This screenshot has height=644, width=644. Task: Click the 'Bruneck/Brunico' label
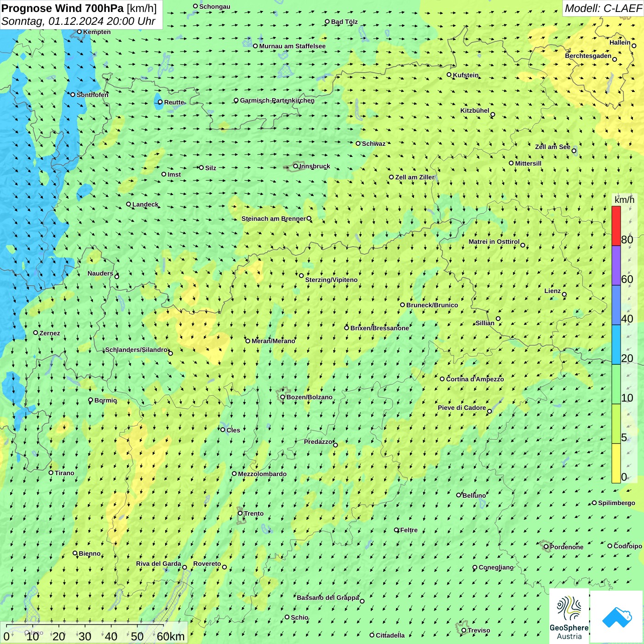(432, 305)
